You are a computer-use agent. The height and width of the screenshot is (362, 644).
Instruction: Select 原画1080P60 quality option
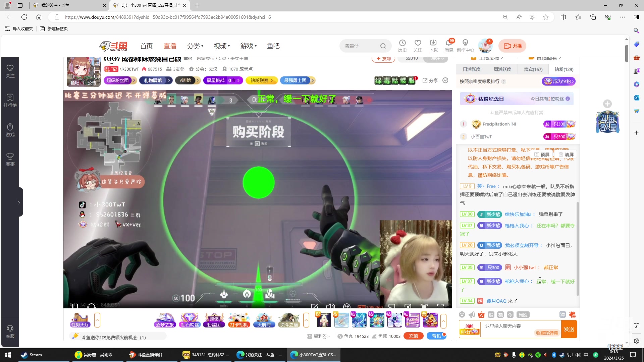tap(370, 307)
